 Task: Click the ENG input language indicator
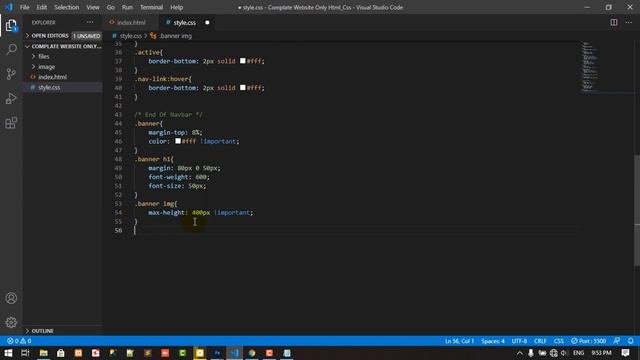pyautogui.click(x=578, y=353)
